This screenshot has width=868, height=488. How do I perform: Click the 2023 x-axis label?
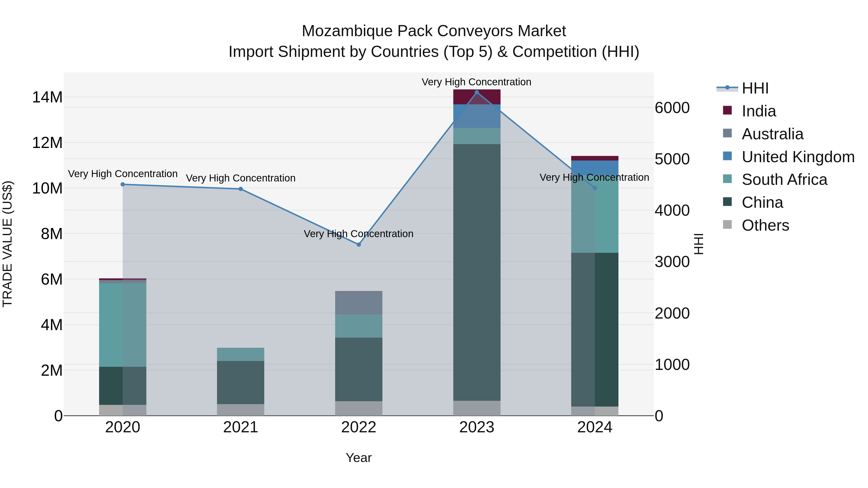477,427
